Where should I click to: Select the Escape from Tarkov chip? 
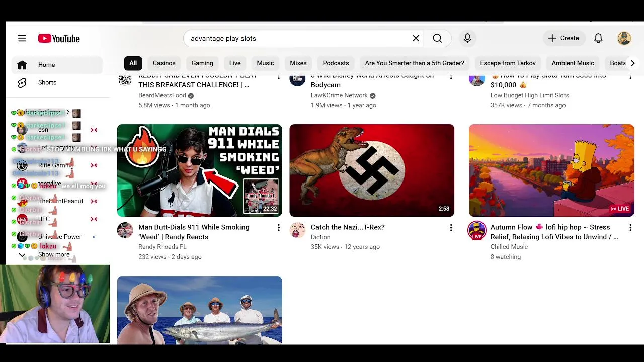point(508,63)
